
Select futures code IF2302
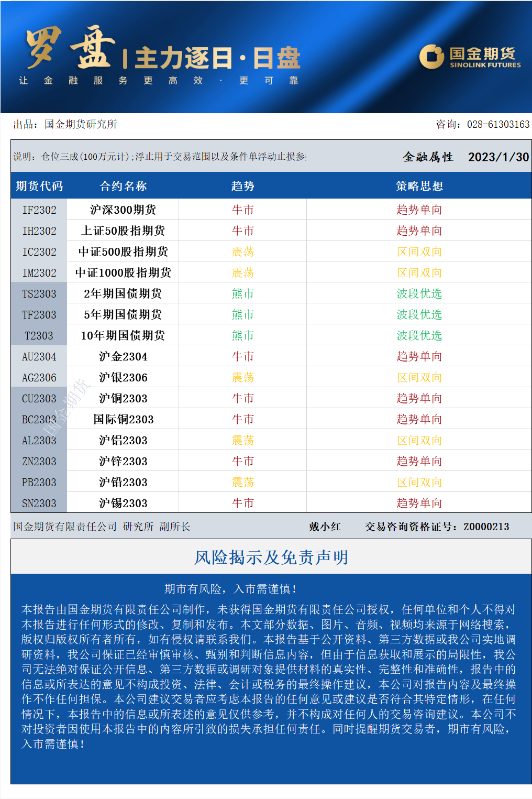(39, 210)
